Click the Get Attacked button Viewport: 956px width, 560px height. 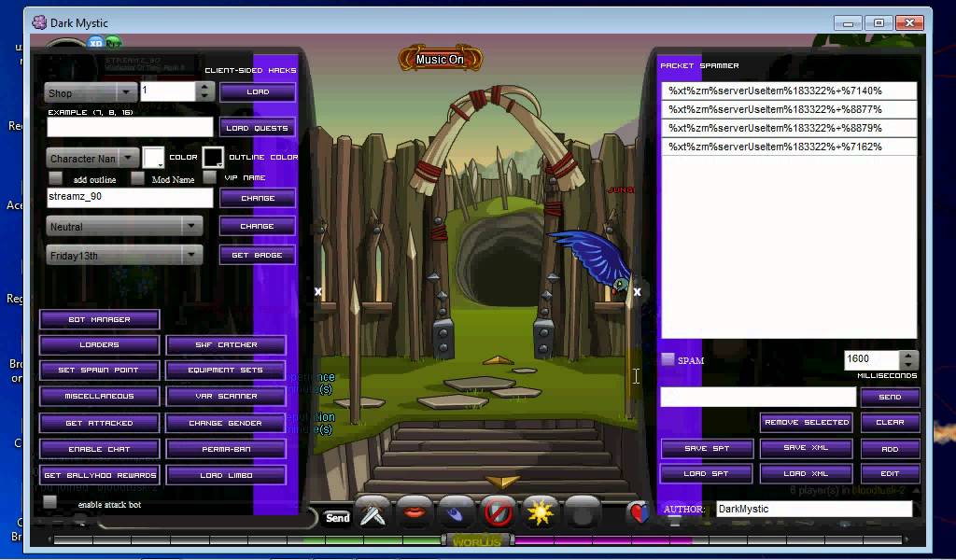point(99,423)
